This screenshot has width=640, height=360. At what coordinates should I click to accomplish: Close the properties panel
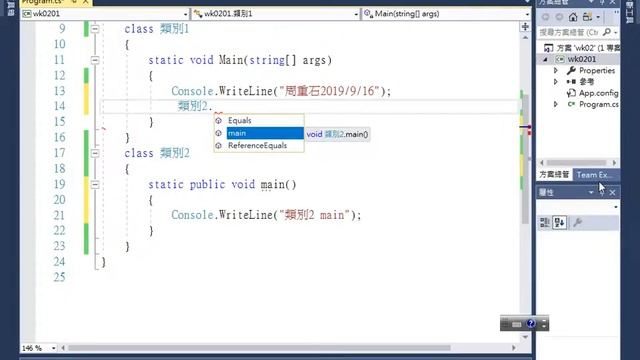tap(612, 192)
